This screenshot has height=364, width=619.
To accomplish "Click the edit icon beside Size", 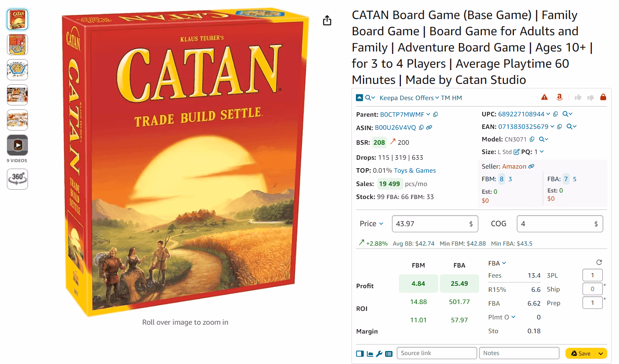I will (516, 152).
